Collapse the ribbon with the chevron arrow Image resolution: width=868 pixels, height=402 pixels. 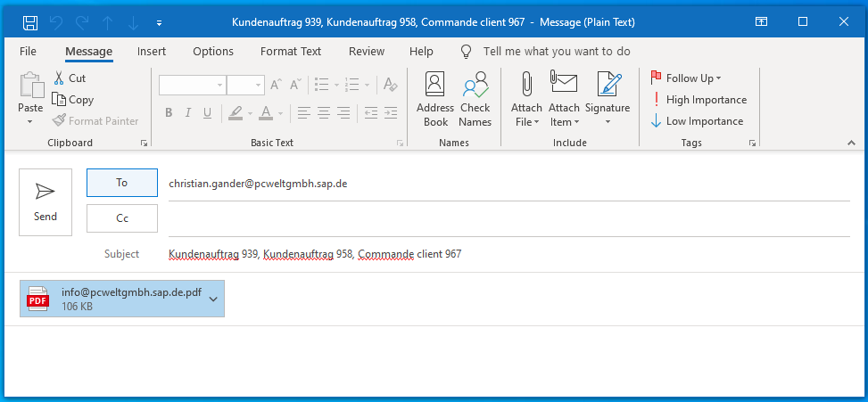pyautogui.click(x=851, y=143)
